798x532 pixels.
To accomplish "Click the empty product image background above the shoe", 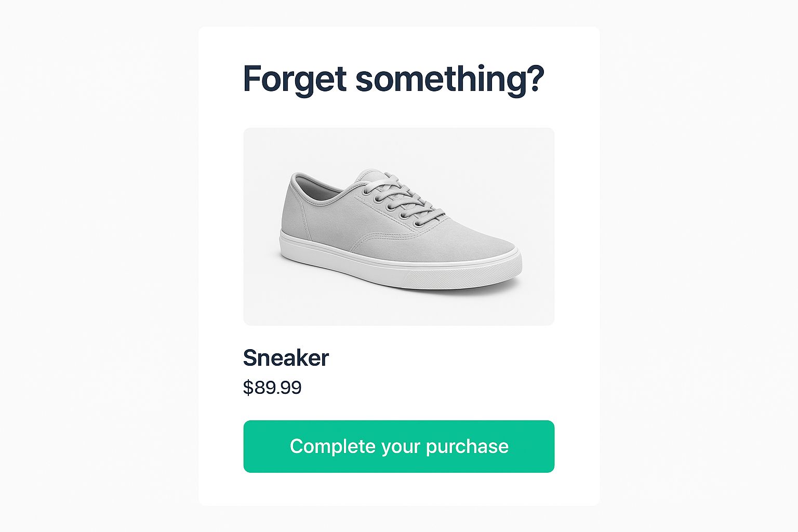I will [398, 148].
